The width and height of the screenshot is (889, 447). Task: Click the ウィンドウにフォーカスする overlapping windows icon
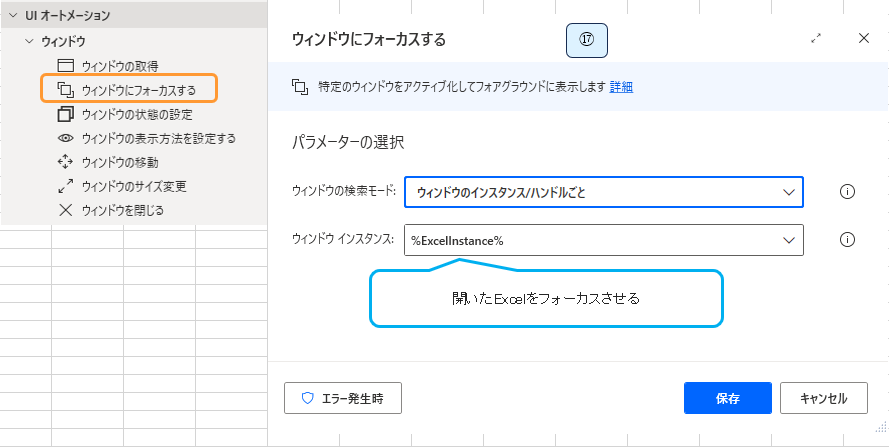[66, 90]
